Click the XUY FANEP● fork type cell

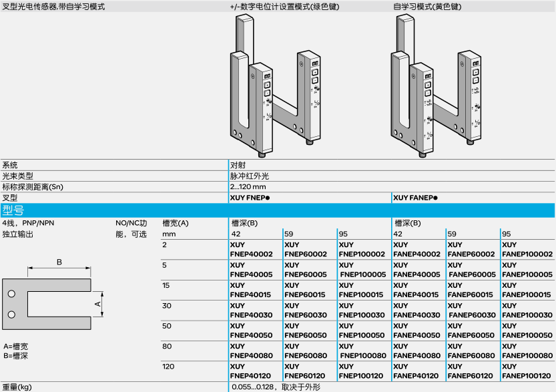point(416,198)
